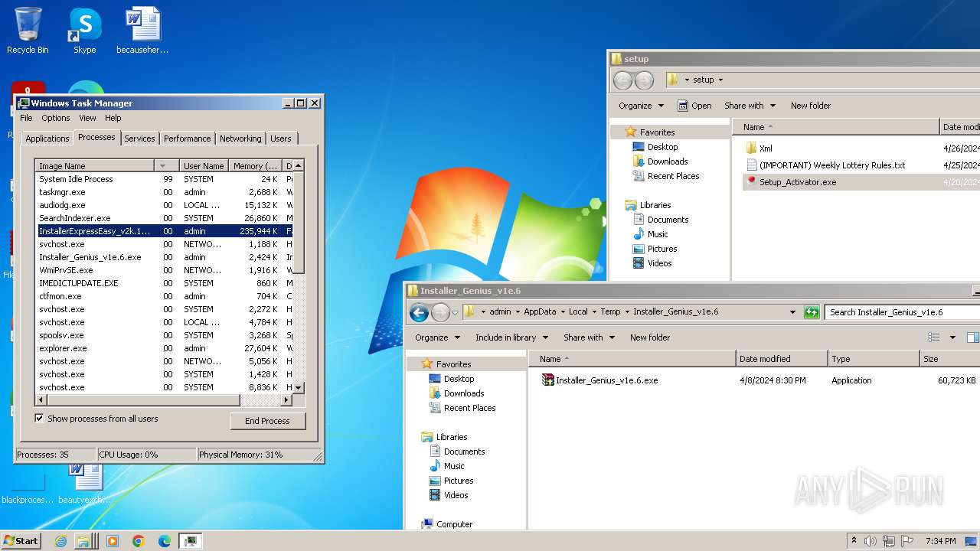Open Organize dropdown in Installer_Genius window
This screenshot has width=980, height=551.
(x=438, y=337)
